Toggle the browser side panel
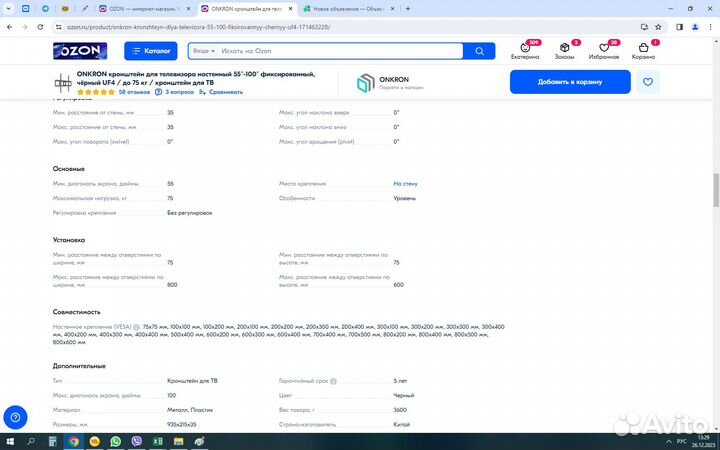The height and width of the screenshot is (450, 720). point(680,27)
